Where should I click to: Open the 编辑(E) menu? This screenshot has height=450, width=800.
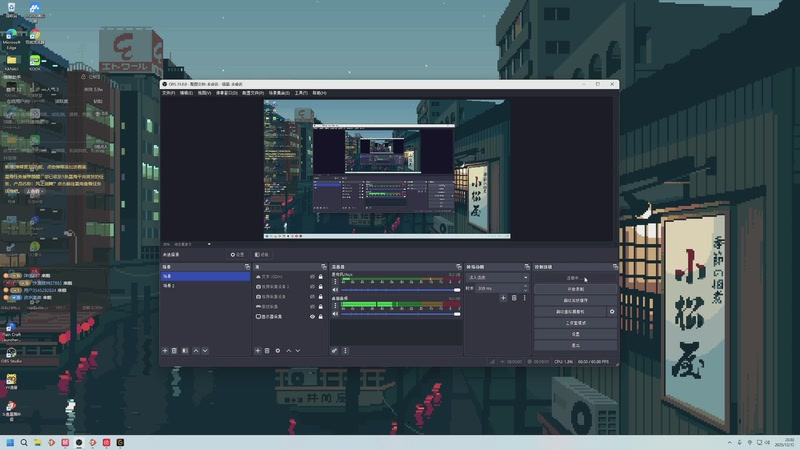click(186, 93)
